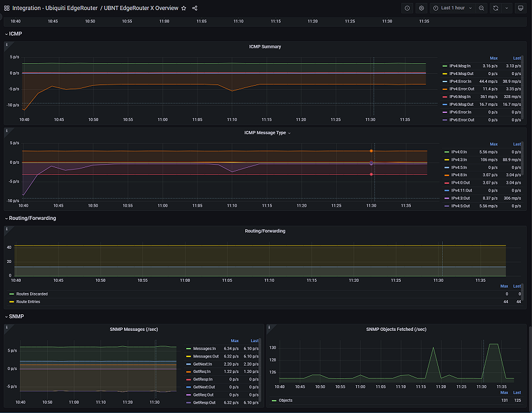Enable kiosk mode with the TV icon

[x=521, y=8]
